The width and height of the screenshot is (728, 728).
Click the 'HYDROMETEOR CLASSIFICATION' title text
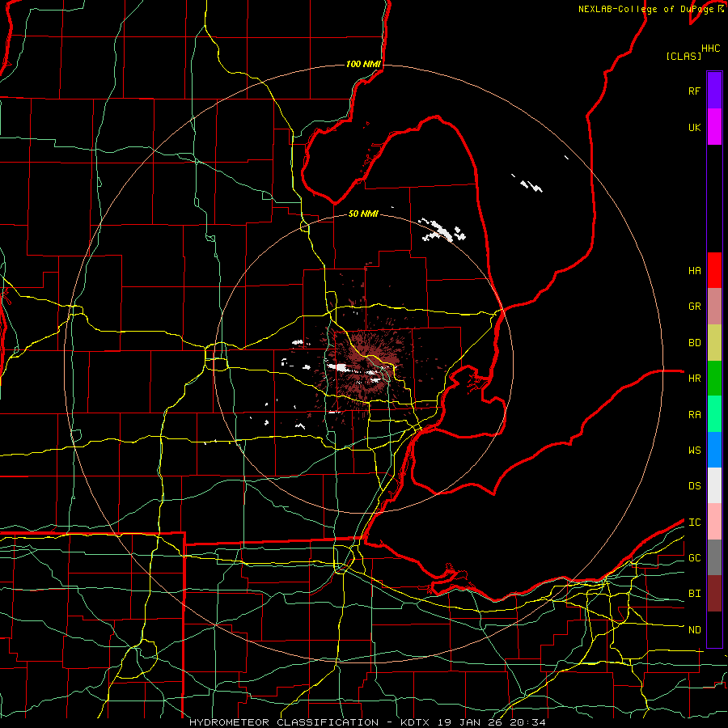(x=284, y=722)
